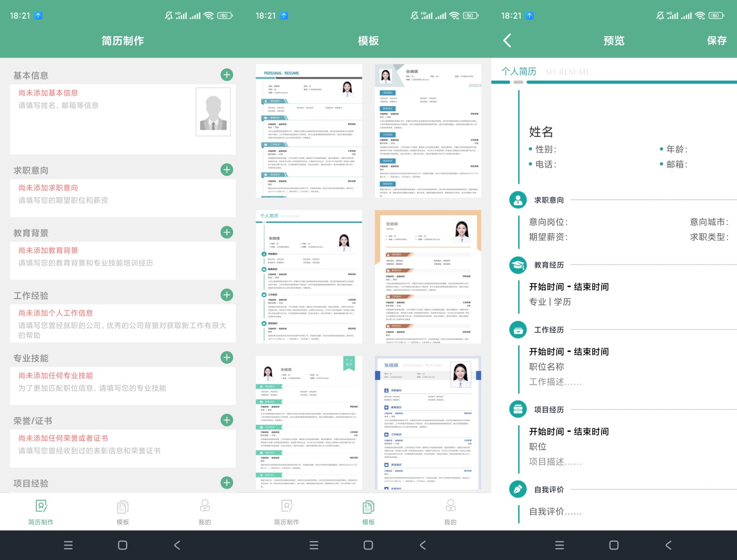Tap the plus icon beside 项目经验
The image size is (737, 560).
tap(226, 483)
